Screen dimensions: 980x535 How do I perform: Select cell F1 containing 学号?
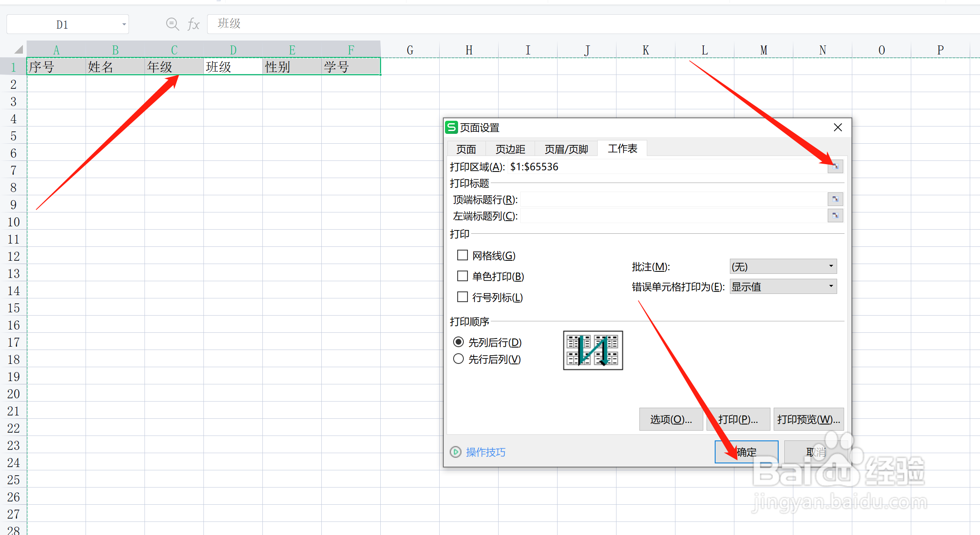tap(351, 67)
